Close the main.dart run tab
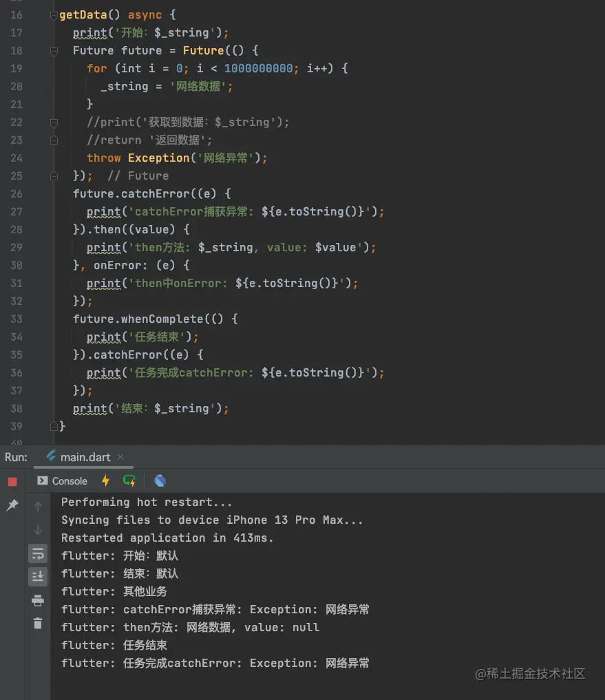 click(x=120, y=457)
